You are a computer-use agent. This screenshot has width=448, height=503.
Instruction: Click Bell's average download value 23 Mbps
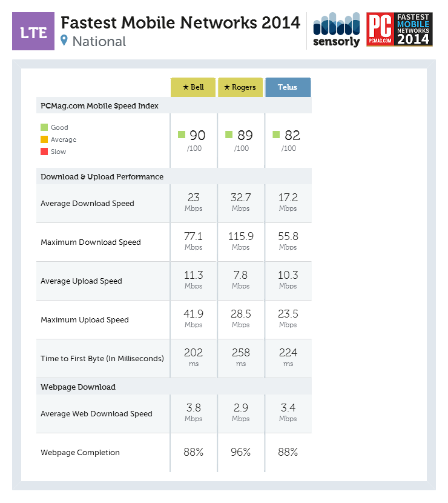coord(194,202)
